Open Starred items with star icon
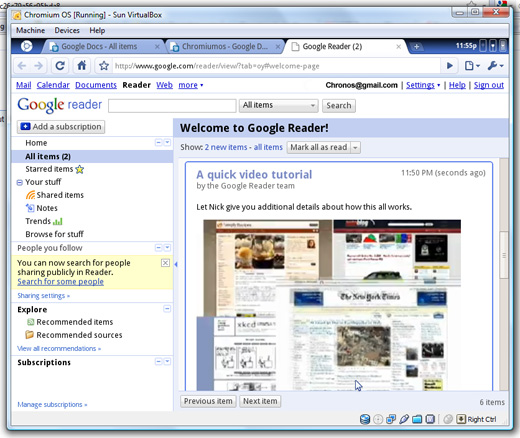This screenshot has width=520, height=438. click(x=54, y=169)
